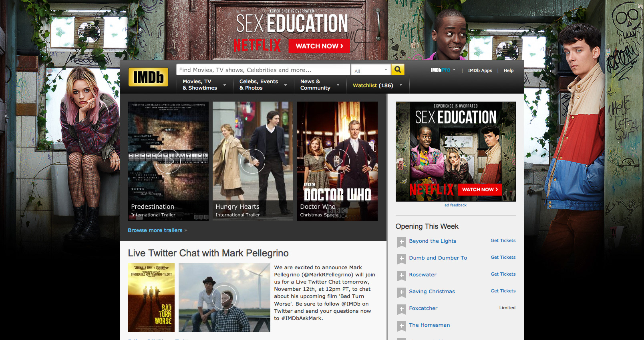Click the yellow search magnifier button
Viewport: 644px width, 340px height.
pos(398,70)
